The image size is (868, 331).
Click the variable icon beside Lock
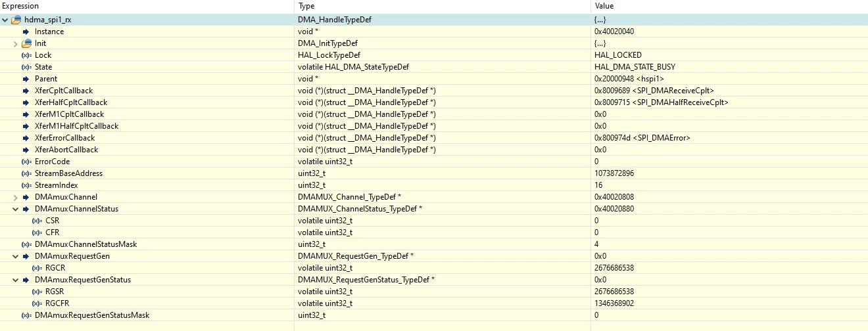[26, 55]
